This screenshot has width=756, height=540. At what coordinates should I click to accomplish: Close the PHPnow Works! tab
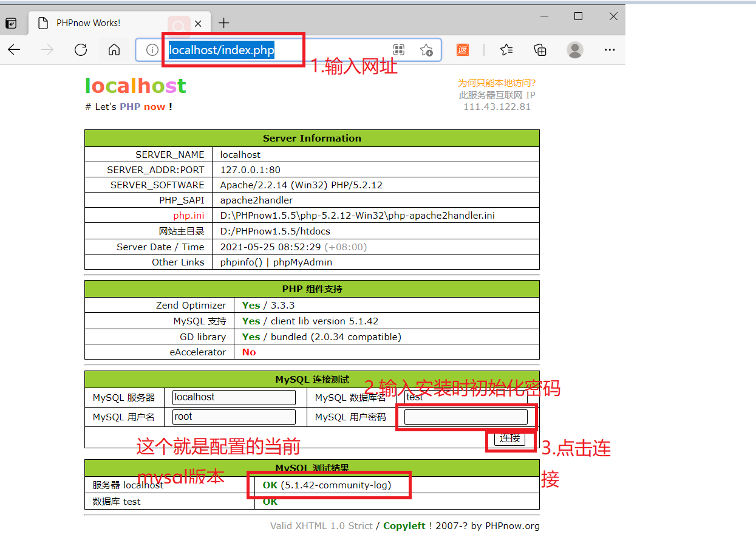click(x=198, y=24)
